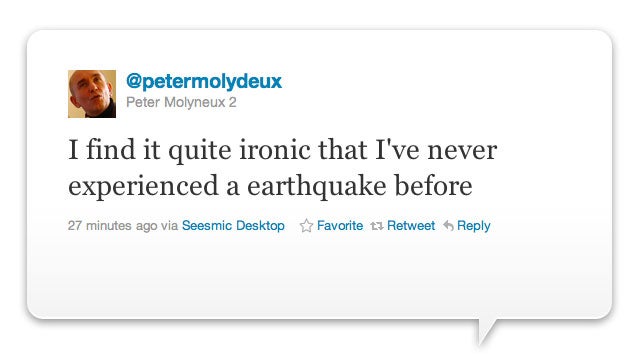Click the tweet's first line of text
Screen dimensions: 640x360
coord(282,150)
